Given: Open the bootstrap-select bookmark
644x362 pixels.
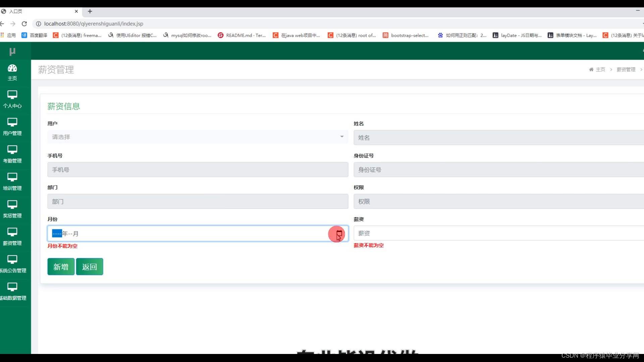Looking at the screenshot, I should coord(406,35).
